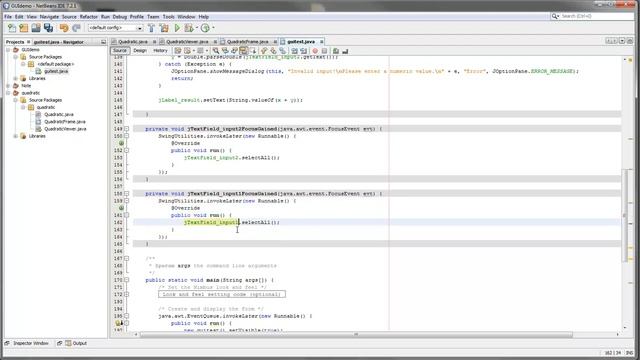Viewport: 640px width, 360px height.
Task: Click the Previous Bookmark editor icon
Action: click(x=264, y=51)
